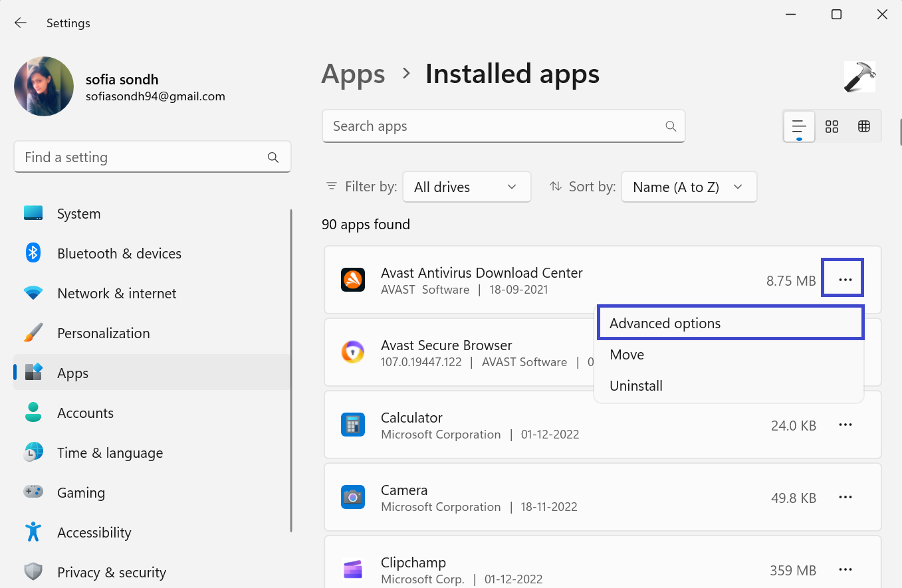Click the Find a setting search field

[x=143, y=157]
